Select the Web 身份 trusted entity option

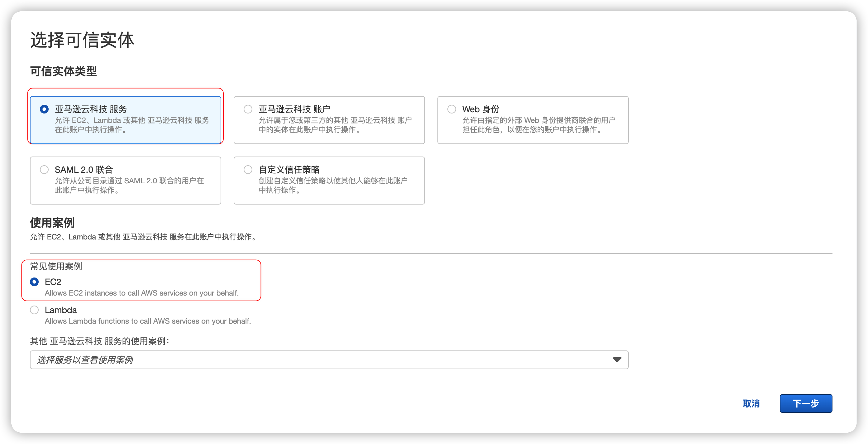[451, 109]
